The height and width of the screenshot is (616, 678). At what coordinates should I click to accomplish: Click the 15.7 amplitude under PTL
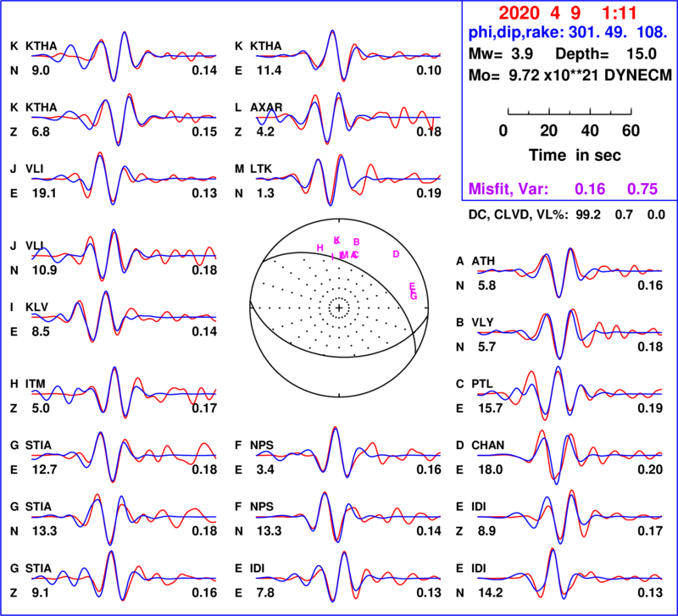point(490,408)
